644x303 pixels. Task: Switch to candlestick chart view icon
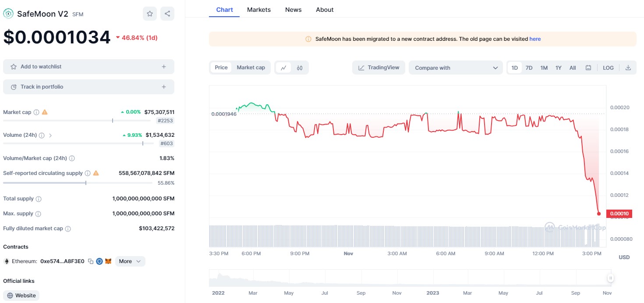[x=300, y=68]
